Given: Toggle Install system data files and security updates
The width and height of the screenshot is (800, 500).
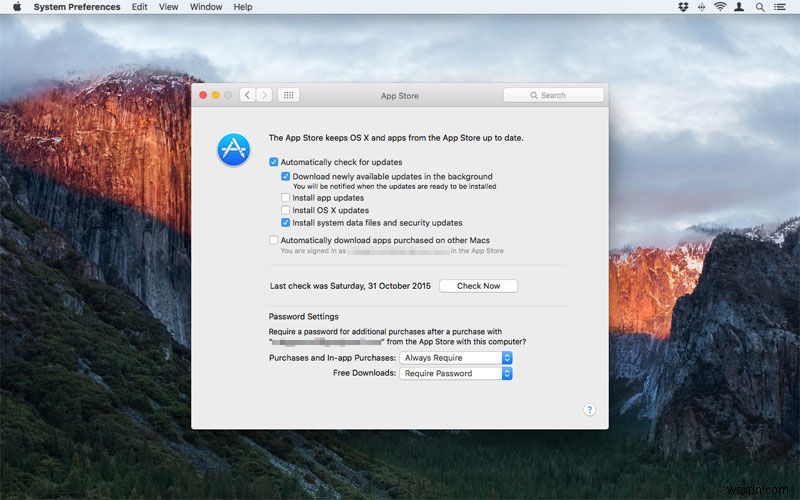Looking at the screenshot, I should click(286, 222).
